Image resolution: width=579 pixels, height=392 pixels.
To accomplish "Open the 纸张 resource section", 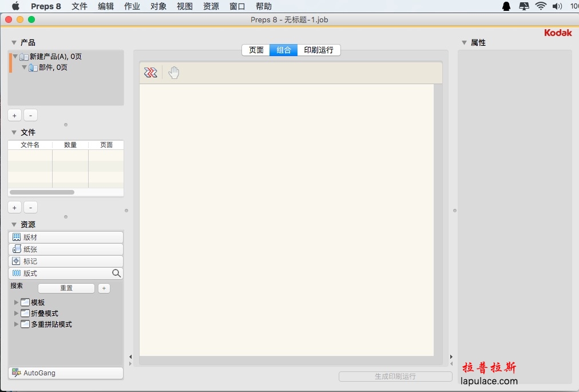I will 66,249.
